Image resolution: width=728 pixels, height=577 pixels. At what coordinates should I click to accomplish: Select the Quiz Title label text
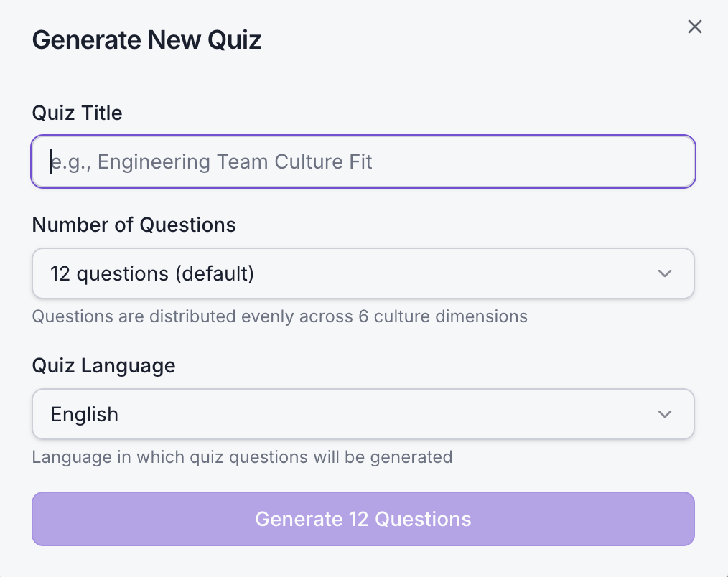click(x=77, y=113)
